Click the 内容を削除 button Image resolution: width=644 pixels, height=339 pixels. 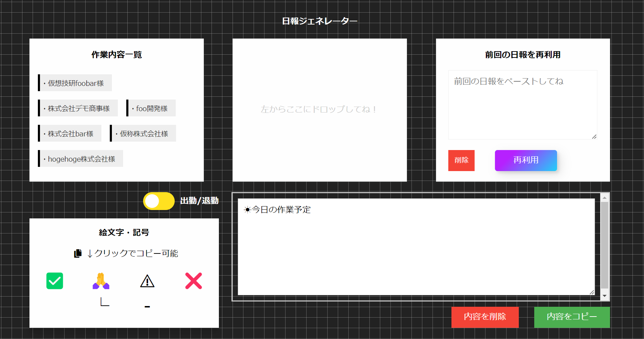pyautogui.click(x=485, y=317)
